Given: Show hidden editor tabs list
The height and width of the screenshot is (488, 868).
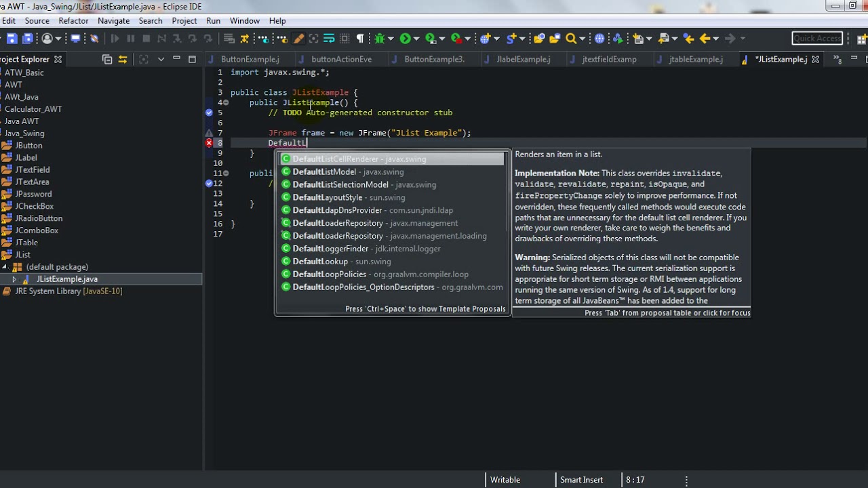Looking at the screenshot, I should point(838,59).
